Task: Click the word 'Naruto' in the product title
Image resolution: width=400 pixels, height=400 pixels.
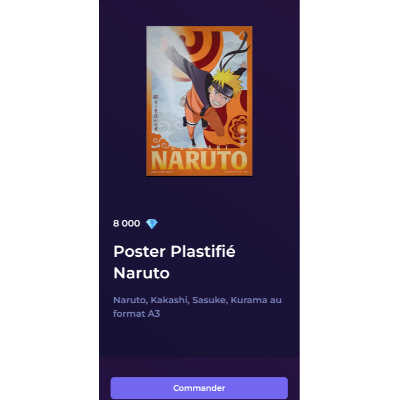Action: pyautogui.click(x=141, y=273)
